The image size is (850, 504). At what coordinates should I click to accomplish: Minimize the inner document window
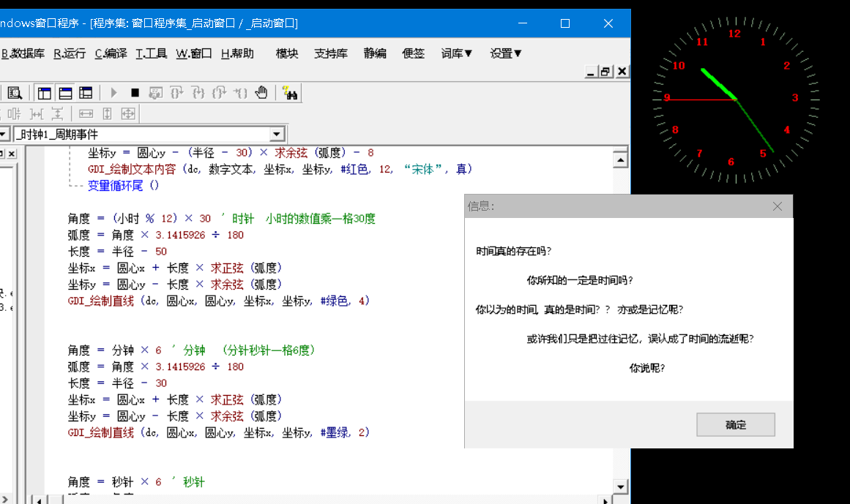pos(592,72)
